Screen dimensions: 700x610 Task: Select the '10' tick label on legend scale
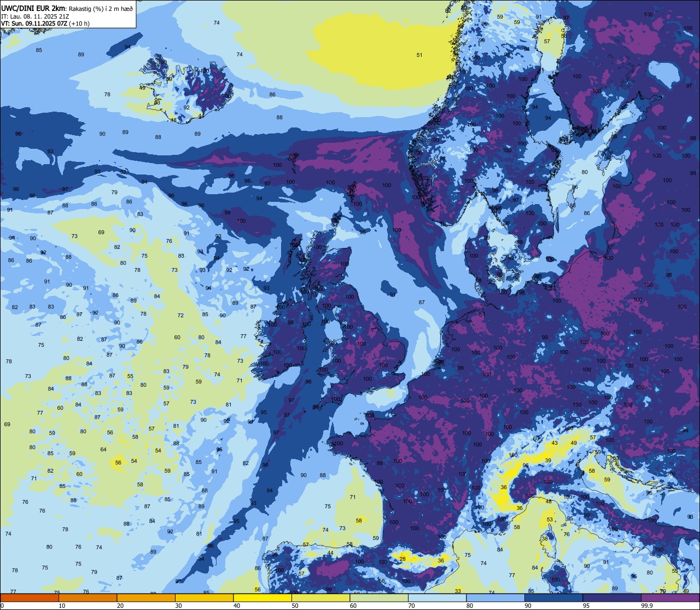62,606
